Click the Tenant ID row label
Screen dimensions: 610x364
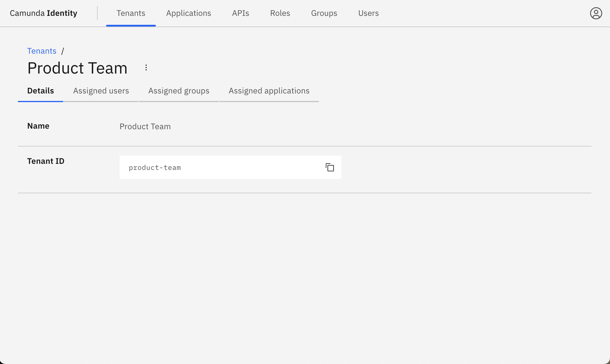tap(46, 161)
